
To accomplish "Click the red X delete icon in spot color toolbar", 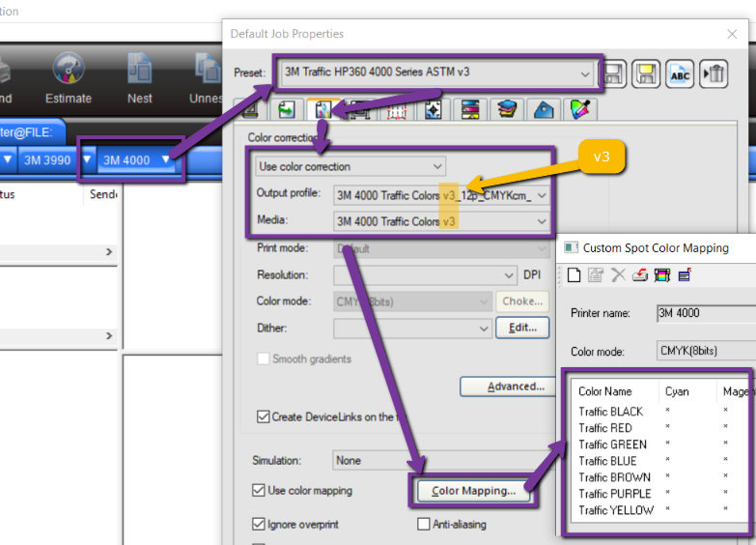I will (618, 275).
